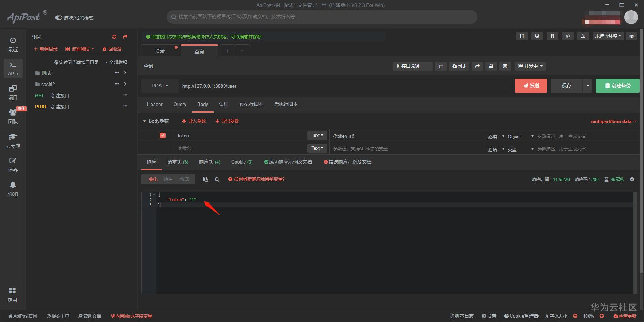Image resolution: width=644 pixels, height=322 pixels.
Task: Open Text type dropdown for token row
Action: (317, 136)
